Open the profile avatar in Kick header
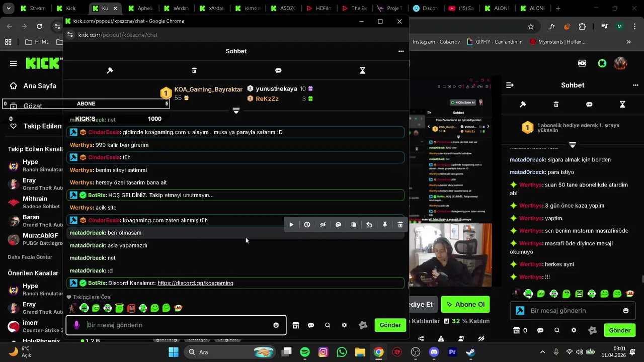This screenshot has height=362, width=644. (621, 63)
